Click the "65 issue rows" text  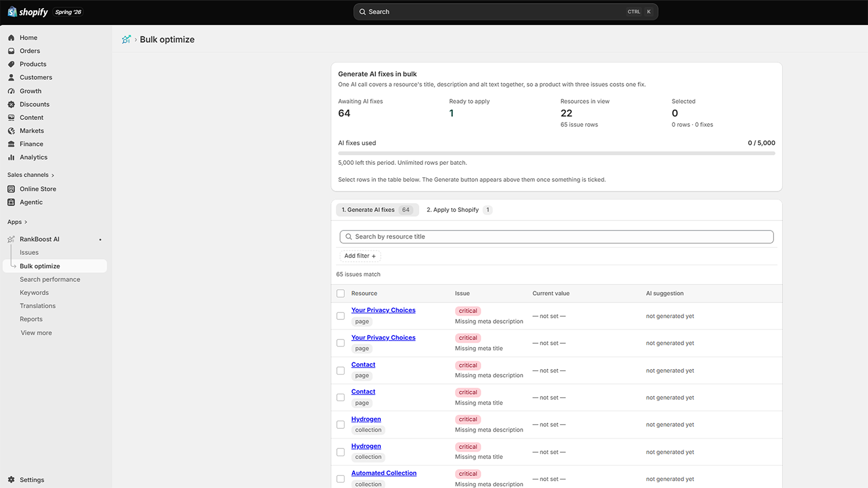coord(579,125)
